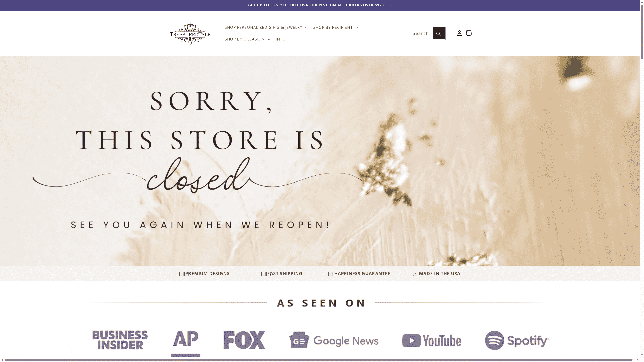Image resolution: width=644 pixels, height=362 pixels.
Task: Open the shopping cart icon
Action: pos(469,33)
